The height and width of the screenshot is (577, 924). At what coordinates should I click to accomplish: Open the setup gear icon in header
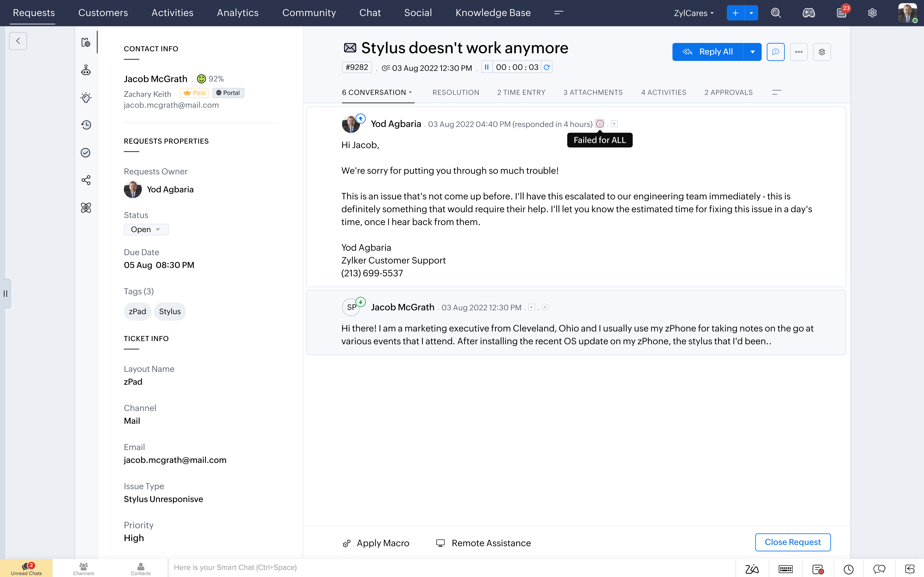coord(872,13)
